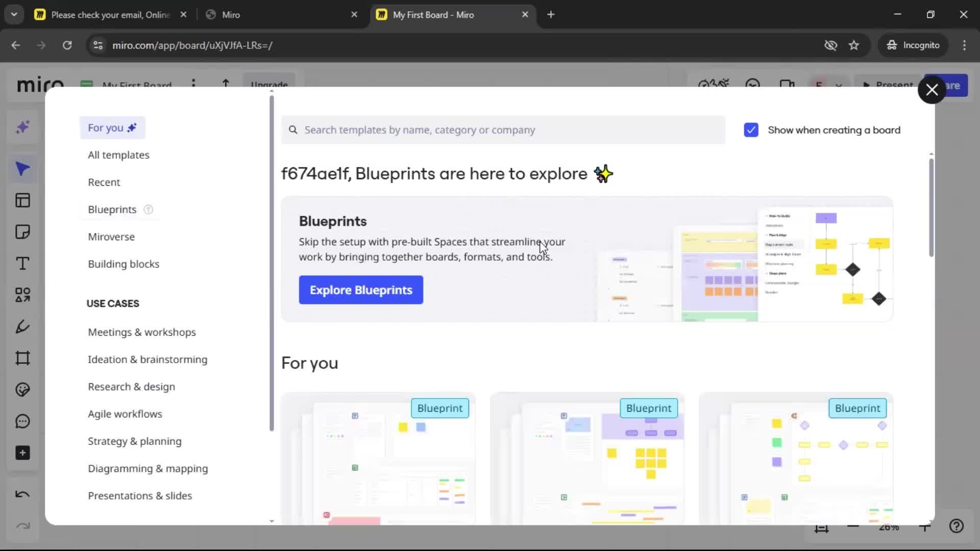Open Building blocks category

coord(124,264)
